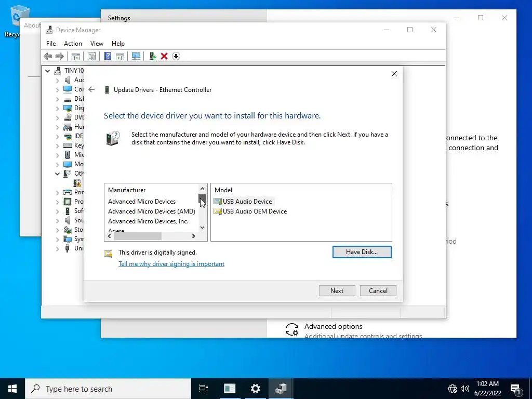Select 'Advanced Micro Devices, Inc.' manufacturer
The width and height of the screenshot is (532, 399).
pos(148,221)
